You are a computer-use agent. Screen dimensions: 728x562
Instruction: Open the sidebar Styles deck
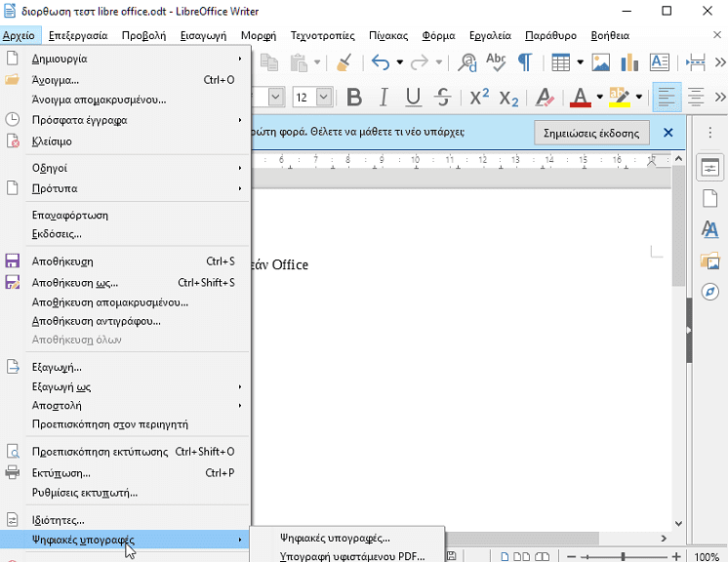(x=709, y=229)
